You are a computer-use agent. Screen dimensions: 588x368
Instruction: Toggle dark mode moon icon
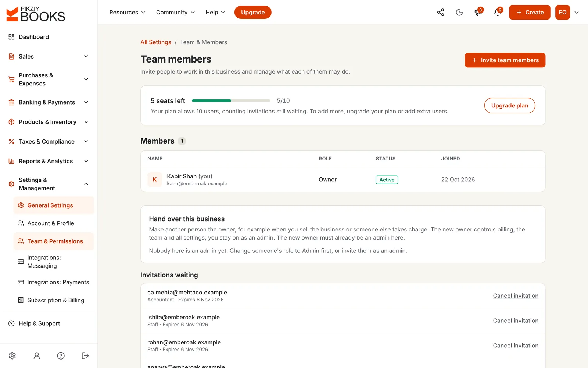pyautogui.click(x=459, y=12)
